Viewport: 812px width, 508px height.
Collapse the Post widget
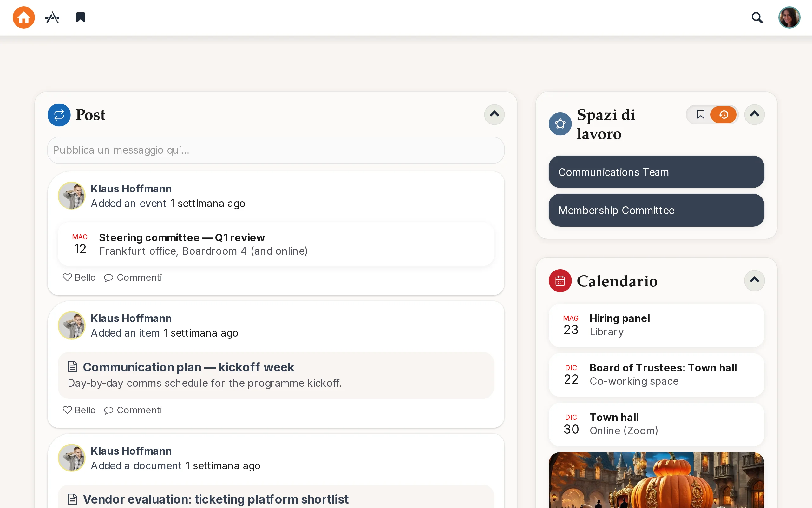click(x=494, y=115)
